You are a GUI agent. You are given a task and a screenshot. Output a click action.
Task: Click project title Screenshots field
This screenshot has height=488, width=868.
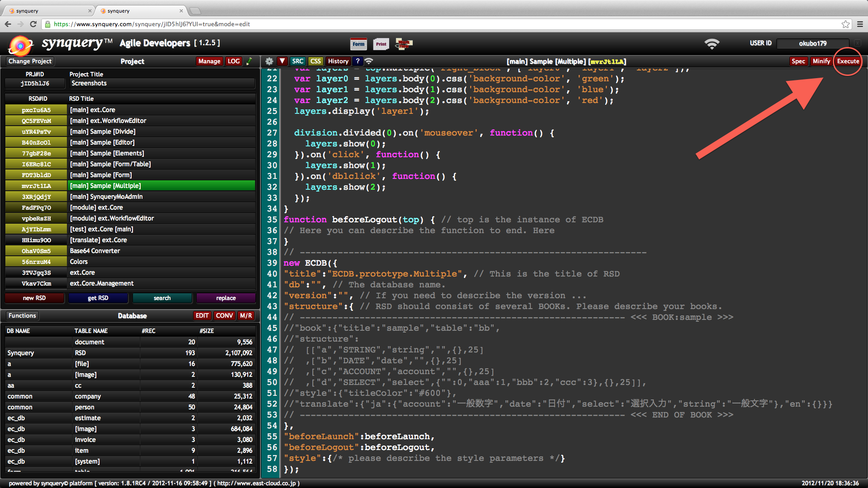coord(162,83)
